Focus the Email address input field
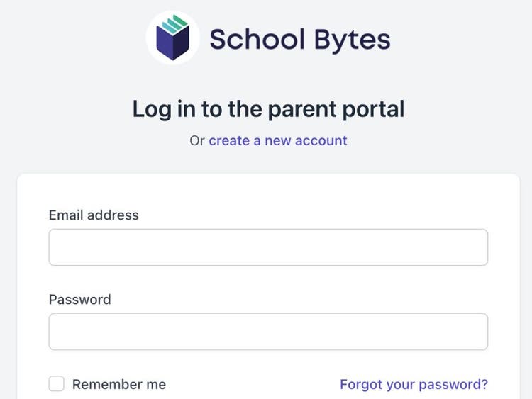This screenshot has height=399, width=532. tap(268, 247)
